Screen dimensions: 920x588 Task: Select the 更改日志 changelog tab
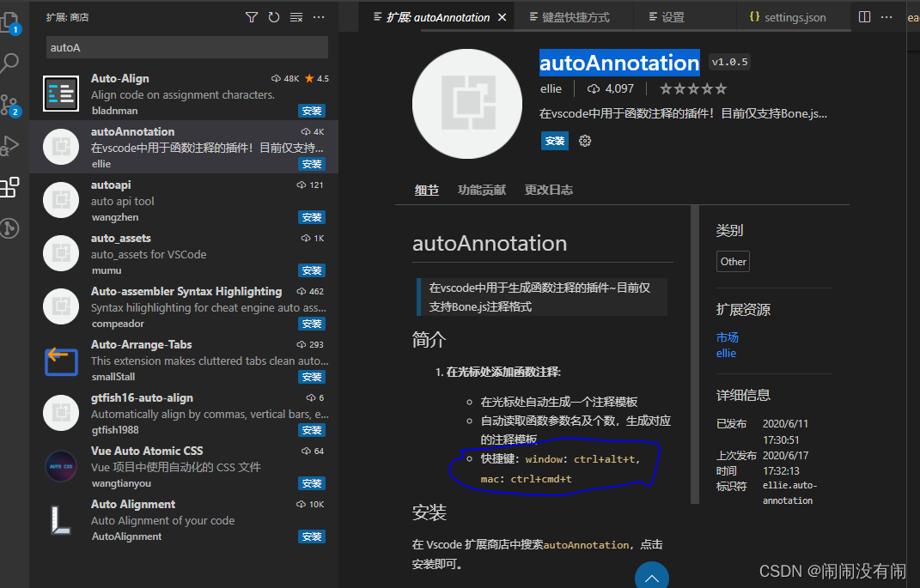click(x=549, y=190)
